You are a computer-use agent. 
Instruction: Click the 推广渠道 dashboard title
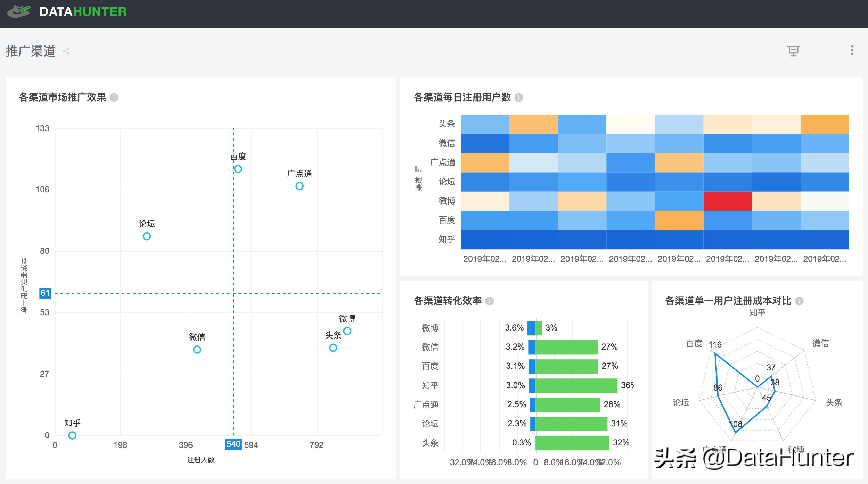(x=31, y=51)
